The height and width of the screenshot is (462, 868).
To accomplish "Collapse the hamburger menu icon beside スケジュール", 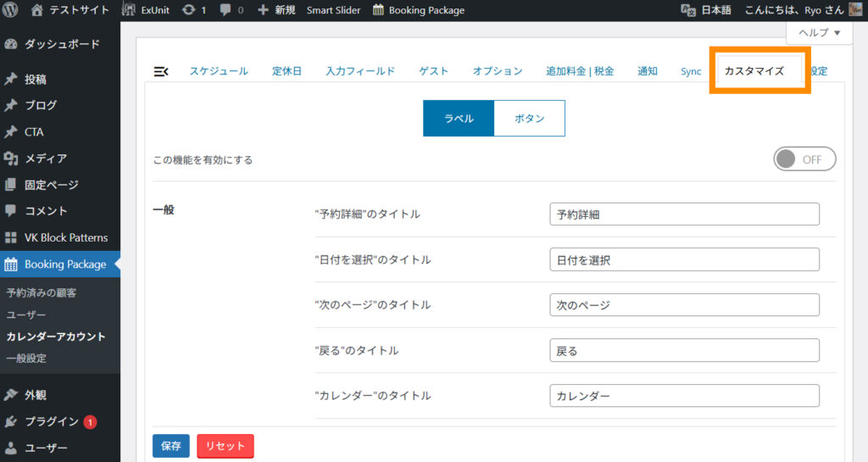I will [161, 71].
